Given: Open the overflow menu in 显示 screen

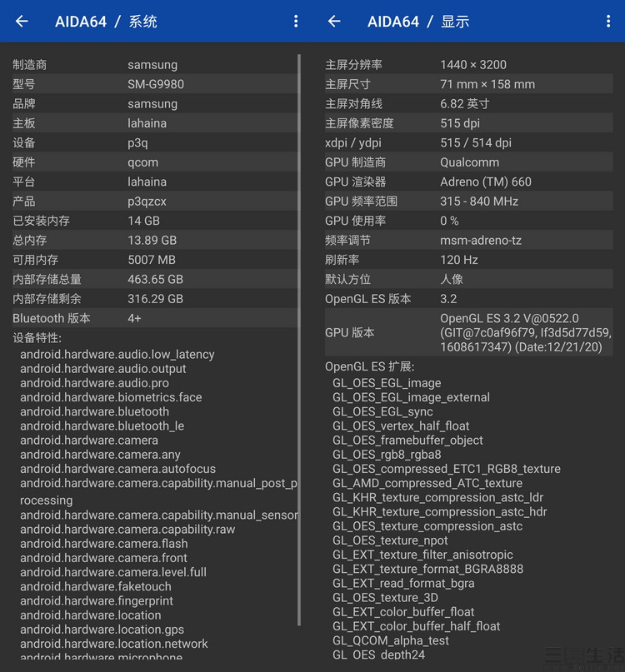Looking at the screenshot, I should pyautogui.click(x=608, y=21).
